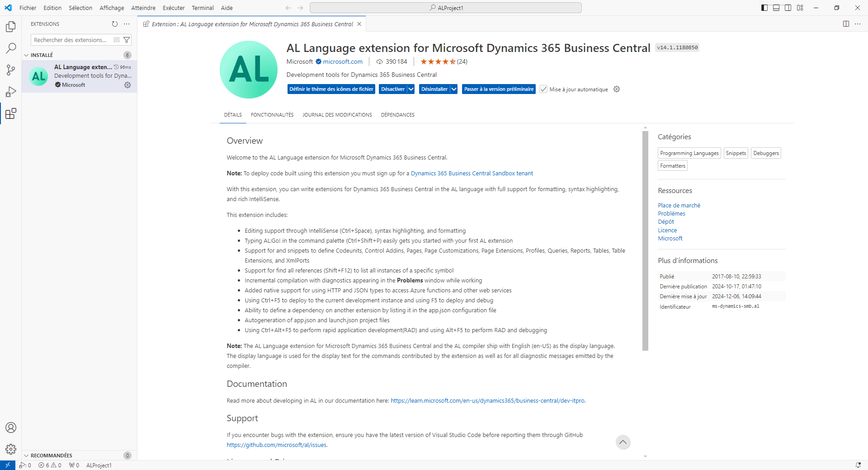Click Passer à la version préliminaire button
The width and height of the screenshot is (868, 470).
tap(499, 89)
